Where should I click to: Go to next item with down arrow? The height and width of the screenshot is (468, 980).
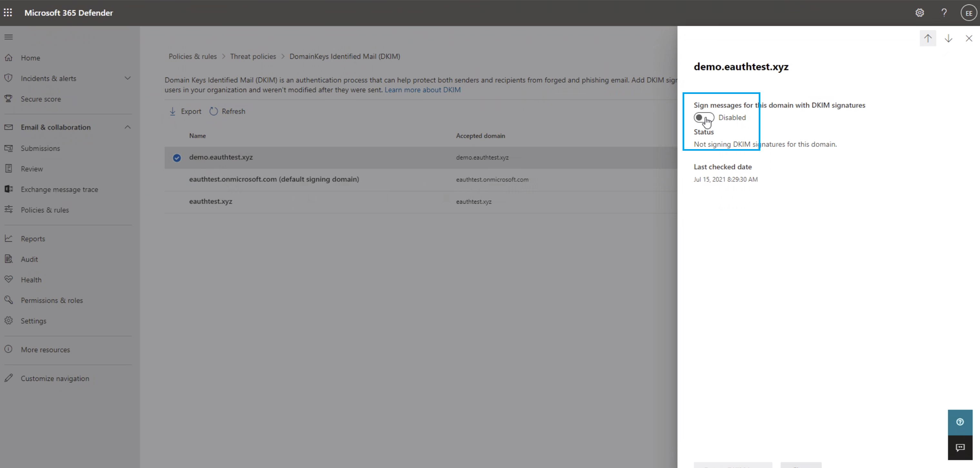click(x=948, y=38)
